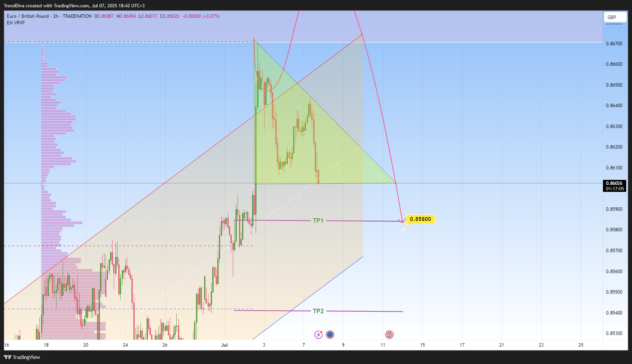
Task: Click the 0.86400 price axis label
Action: click(614, 106)
